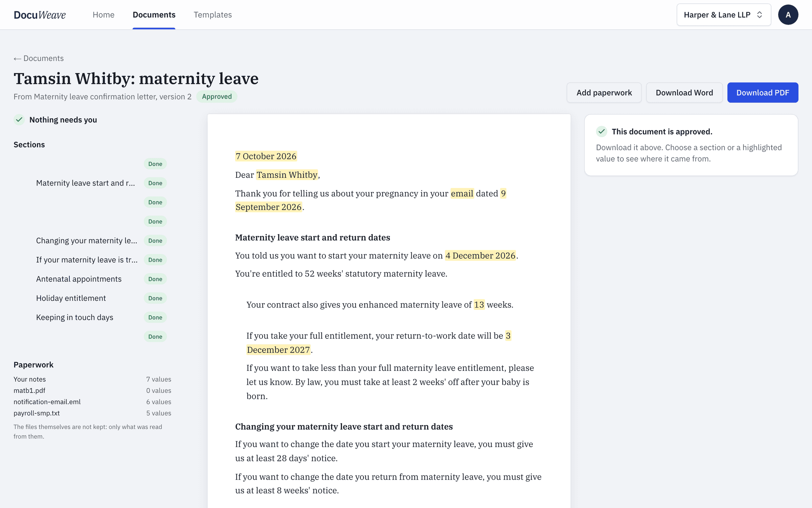Image resolution: width=812 pixels, height=508 pixels.
Task: Select the Documents tab
Action: (154, 15)
